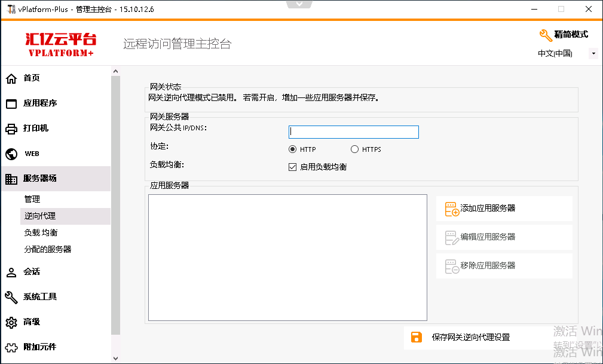Select the HTTP protocol radio button
Screen dimensions: 603x364
[x=292, y=149]
